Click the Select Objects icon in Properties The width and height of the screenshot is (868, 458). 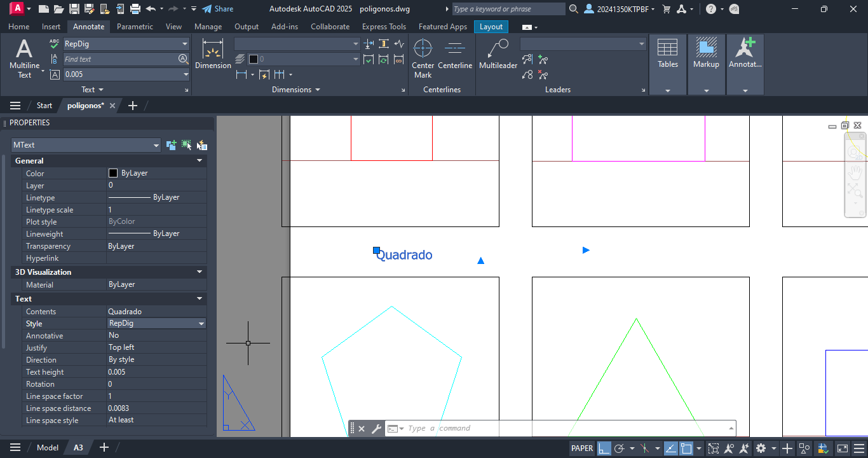point(186,145)
